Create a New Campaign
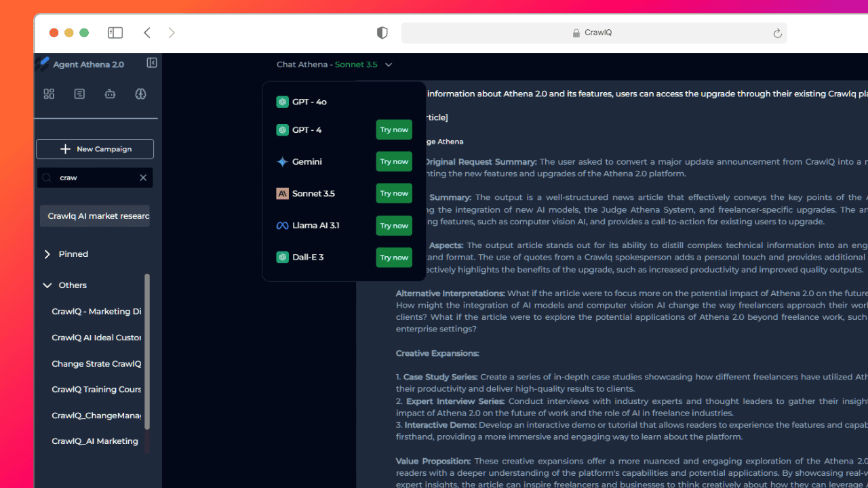 [x=95, y=149]
